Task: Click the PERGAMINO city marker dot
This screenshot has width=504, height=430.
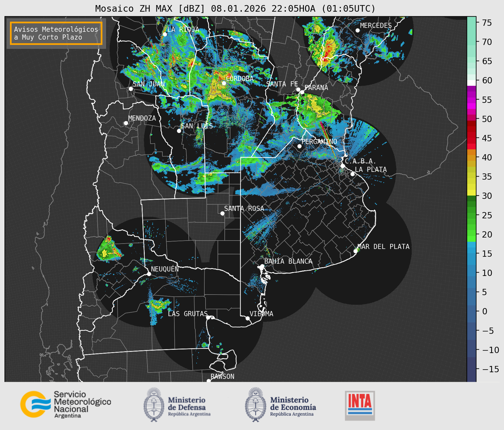Action: [299, 146]
